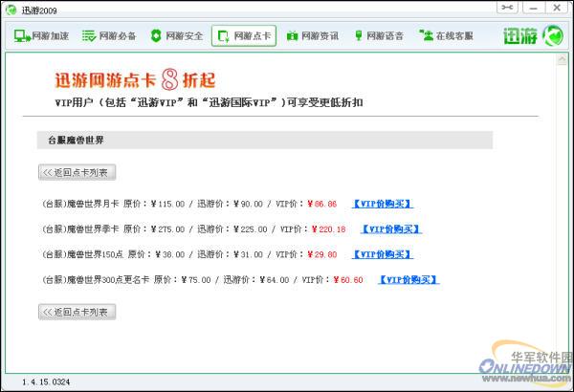Image resolution: width=574 pixels, height=392 pixels.
Task: Click the 迅游2009 app icon in title bar
Action: 11,9
